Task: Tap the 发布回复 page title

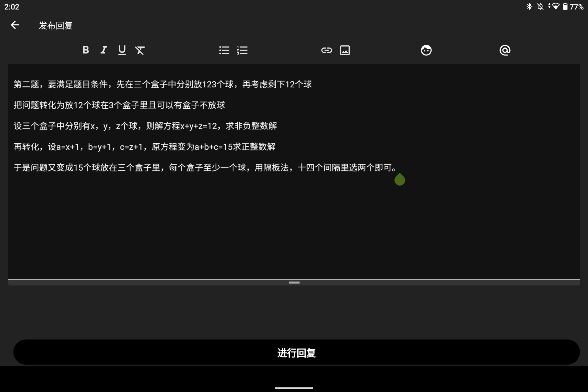Action: point(56,25)
